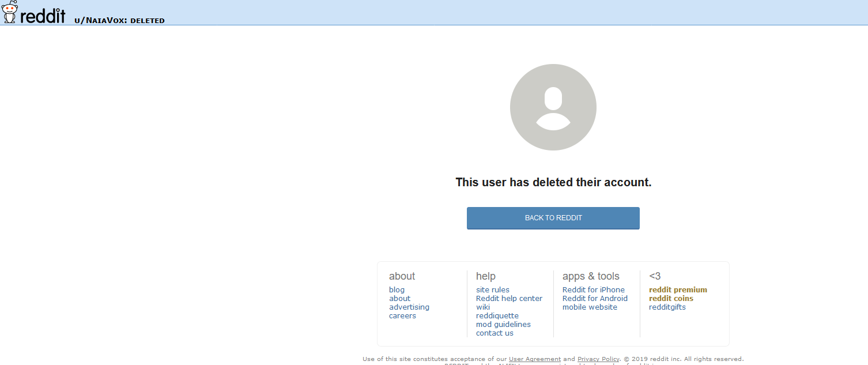This screenshot has height=365, width=868.
Task: Open the wiki link under help
Action: 483,307
